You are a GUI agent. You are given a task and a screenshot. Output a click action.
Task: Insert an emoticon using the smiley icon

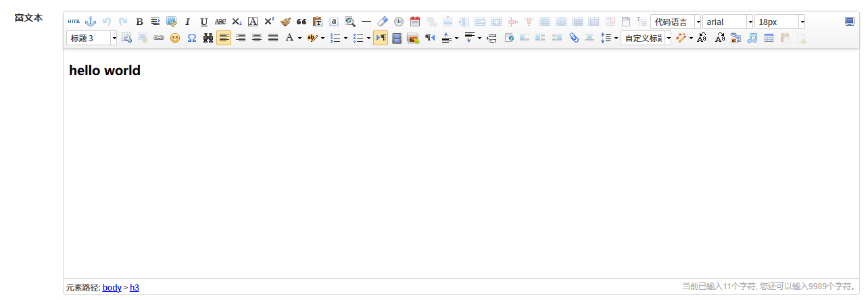coord(175,39)
